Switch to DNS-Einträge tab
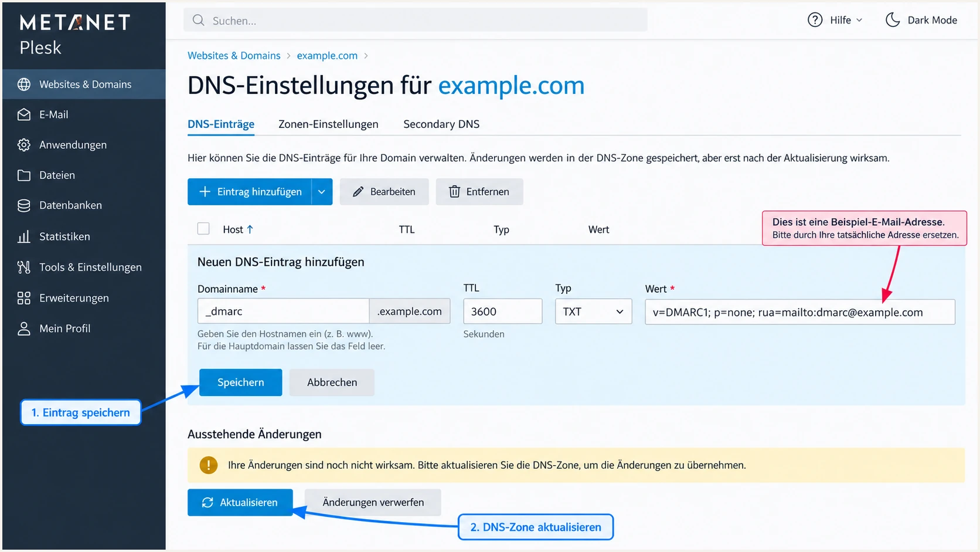 pyautogui.click(x=221, y=124)
